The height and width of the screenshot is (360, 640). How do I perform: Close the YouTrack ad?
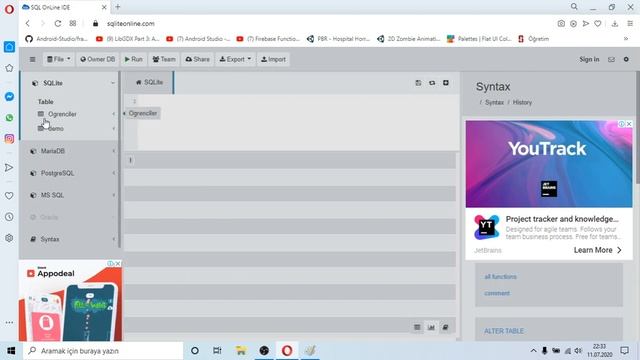coord(629,124)
